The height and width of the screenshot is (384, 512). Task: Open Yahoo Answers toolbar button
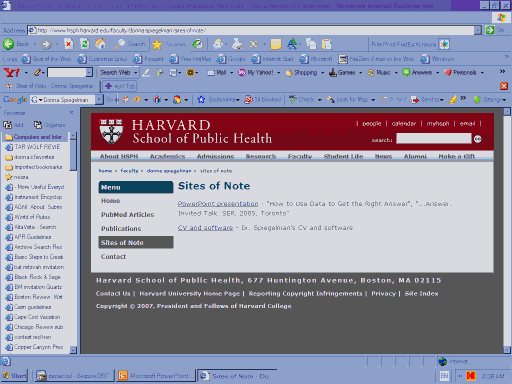pyautogui.click(x=417, y=72)
